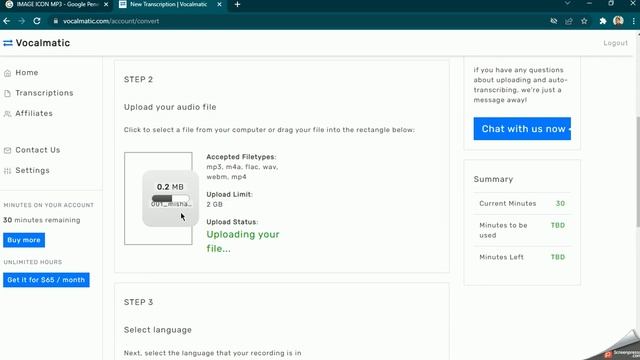Open the Chrome profile avatar
The width and height of the screenshot is (640, 360).
(x=618, y=21)
